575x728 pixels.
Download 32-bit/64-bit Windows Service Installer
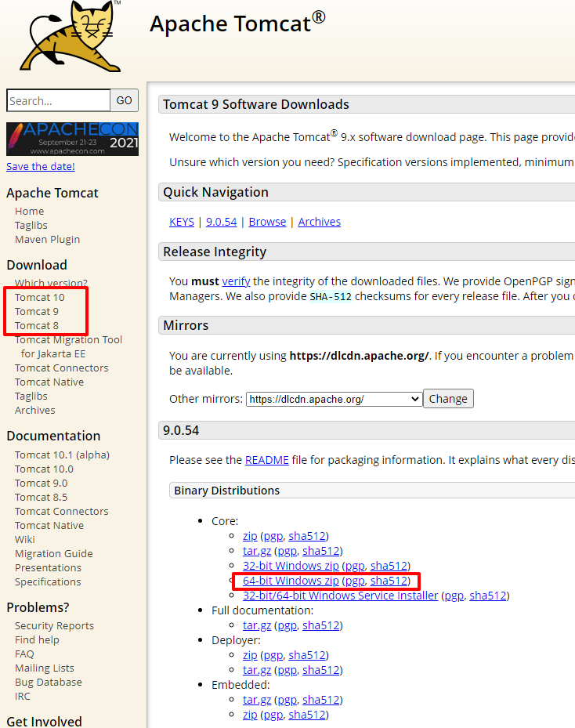(340, 596)
